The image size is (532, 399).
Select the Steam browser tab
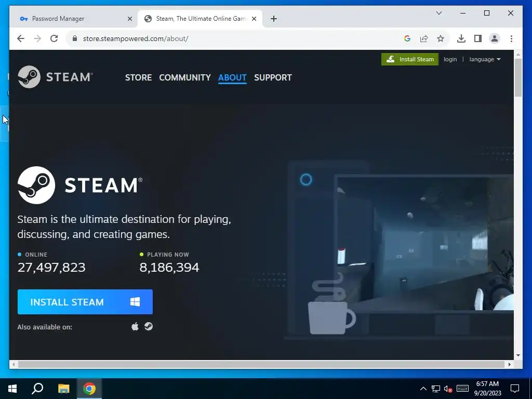200,19
